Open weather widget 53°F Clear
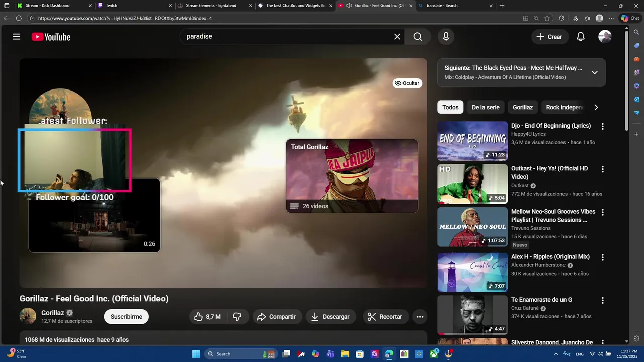Viewport: 644px width, 362px height. coord(17,354)
